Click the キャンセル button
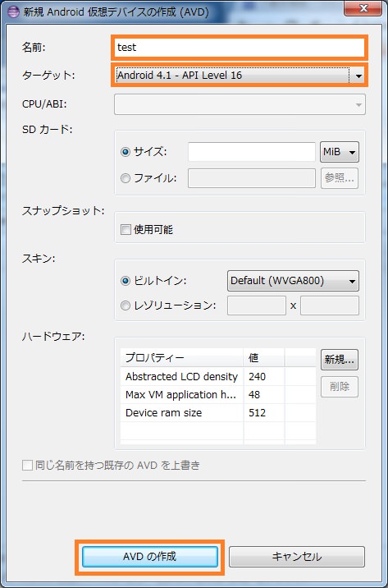388x588 pixels. (x=297, y=557)
